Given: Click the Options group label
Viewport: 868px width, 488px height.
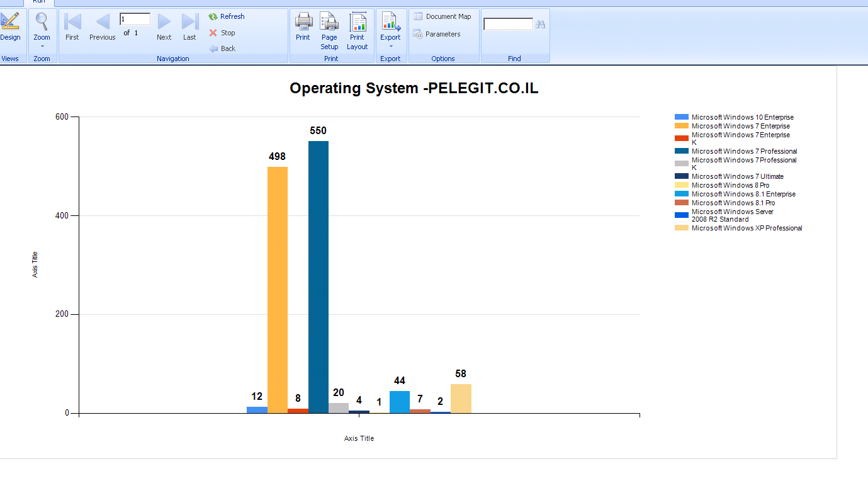Looking at the screenshot, I should click(x=443, y=59).
